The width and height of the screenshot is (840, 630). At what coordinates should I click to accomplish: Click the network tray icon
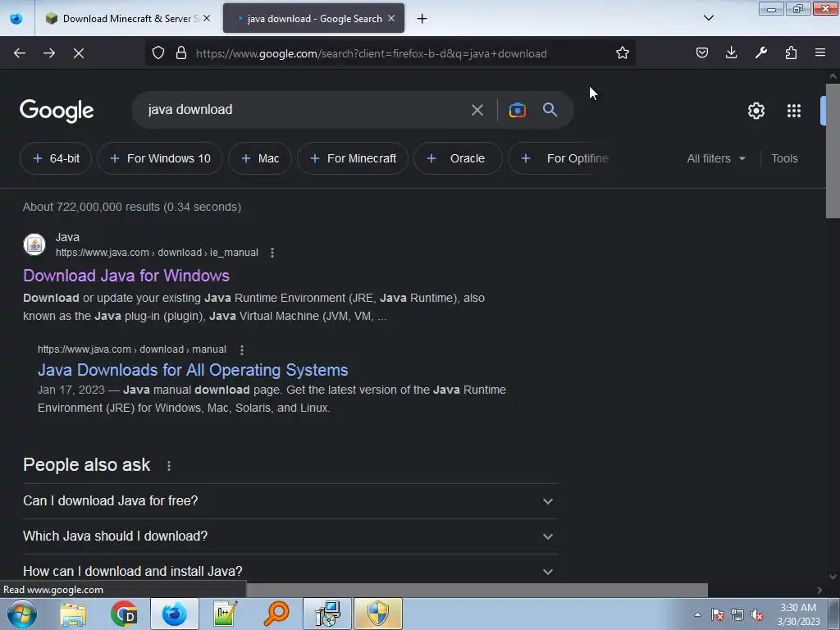(x=737, y=615)
